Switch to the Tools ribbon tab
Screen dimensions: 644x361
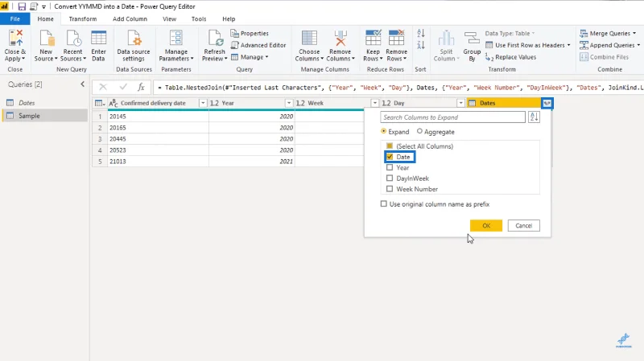pyautogui.click(x=199, y=18)
